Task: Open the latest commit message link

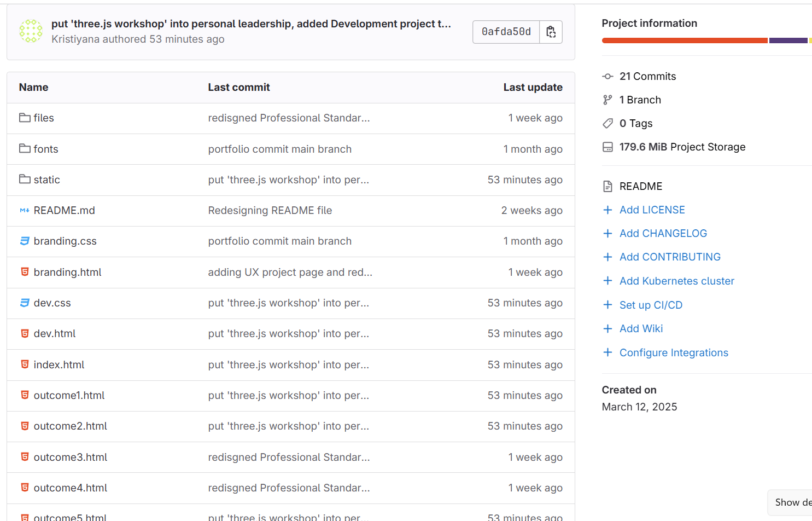Action: pos(250,24)
